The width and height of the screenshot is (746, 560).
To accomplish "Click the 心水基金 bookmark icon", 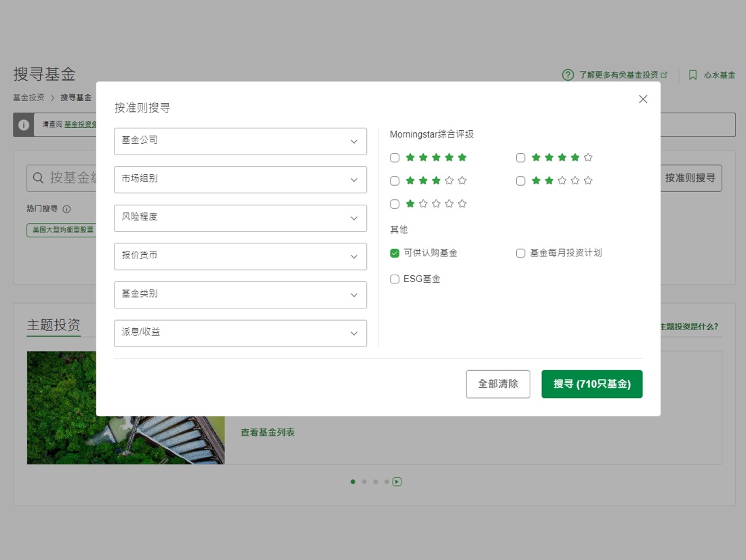I will click(x=692, y=75).
